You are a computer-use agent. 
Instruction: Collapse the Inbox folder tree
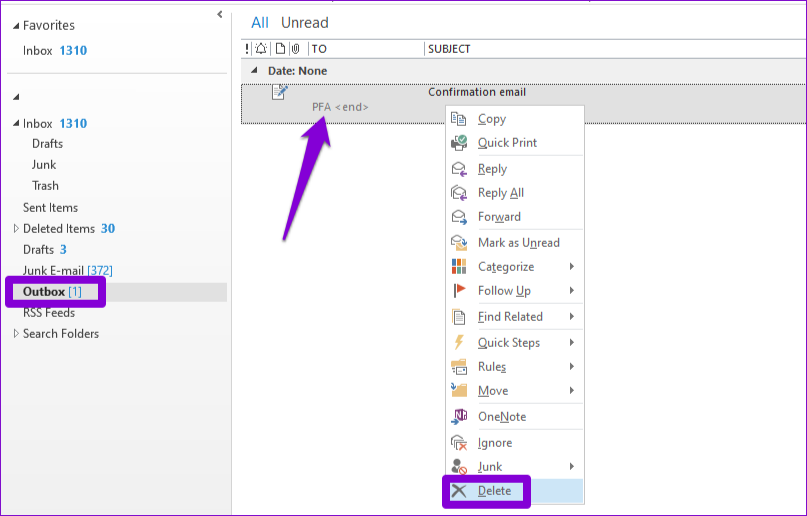click(x=16, y=123)
